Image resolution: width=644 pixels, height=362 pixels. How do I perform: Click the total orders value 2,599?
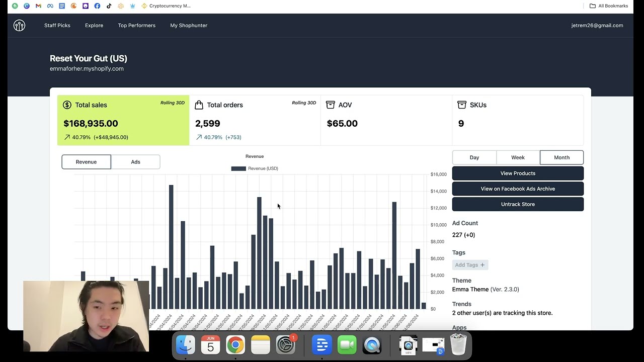tap(207, 123)
